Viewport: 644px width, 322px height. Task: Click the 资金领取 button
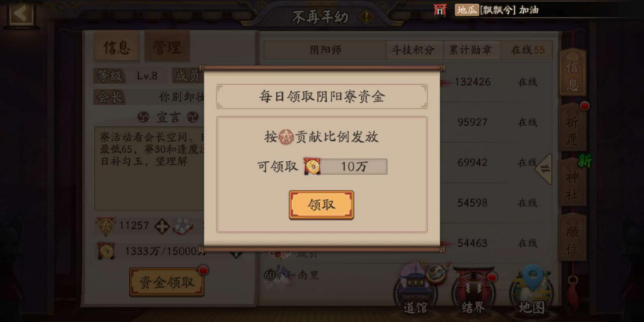point(166,282)
